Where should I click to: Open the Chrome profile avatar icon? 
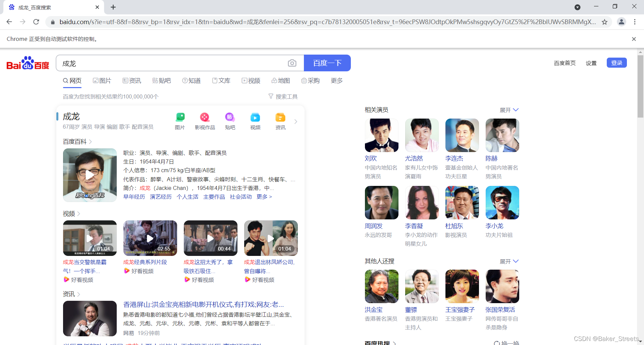621,22
